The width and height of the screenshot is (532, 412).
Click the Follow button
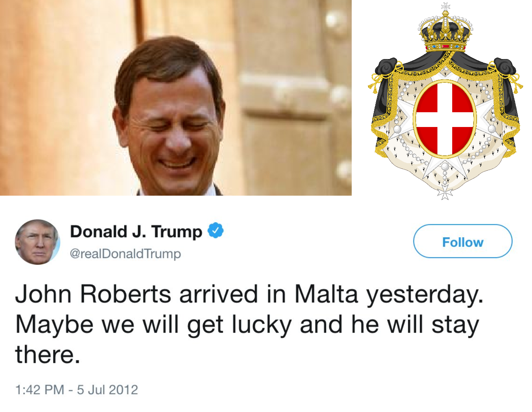(x=463, y=241)
